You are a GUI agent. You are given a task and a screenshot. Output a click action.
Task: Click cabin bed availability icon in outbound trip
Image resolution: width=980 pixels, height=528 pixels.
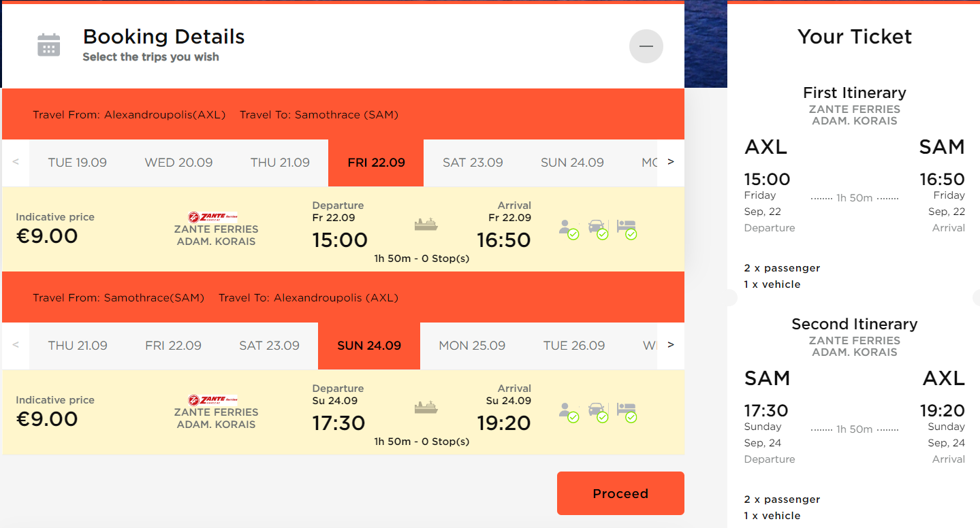point(627,229)
